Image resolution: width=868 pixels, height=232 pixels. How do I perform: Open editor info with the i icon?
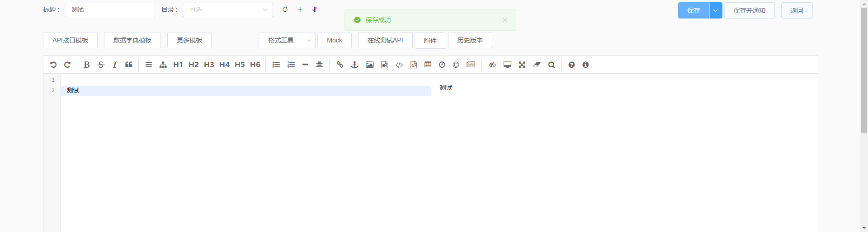point(585,65)
